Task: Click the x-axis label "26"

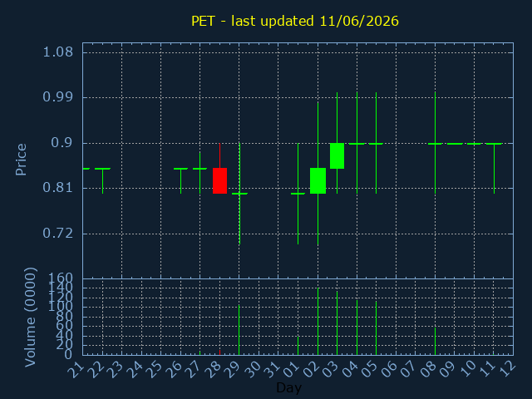Action: tap(174, 370)
